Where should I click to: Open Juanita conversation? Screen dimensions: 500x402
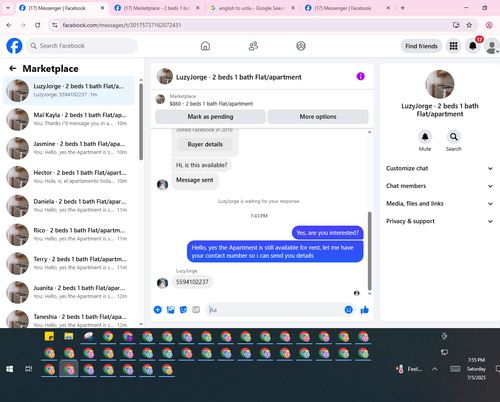pos(69,292)
